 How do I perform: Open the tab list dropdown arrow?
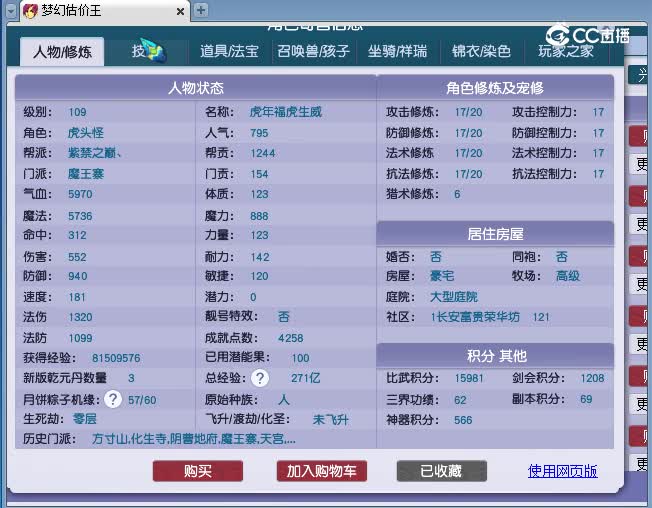pyautogui.click(x=11, y=11)
